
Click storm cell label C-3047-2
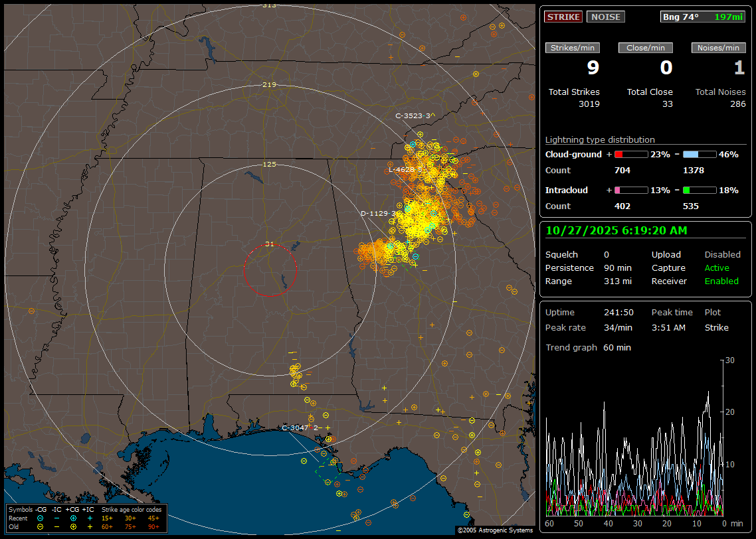pos(302,427)
